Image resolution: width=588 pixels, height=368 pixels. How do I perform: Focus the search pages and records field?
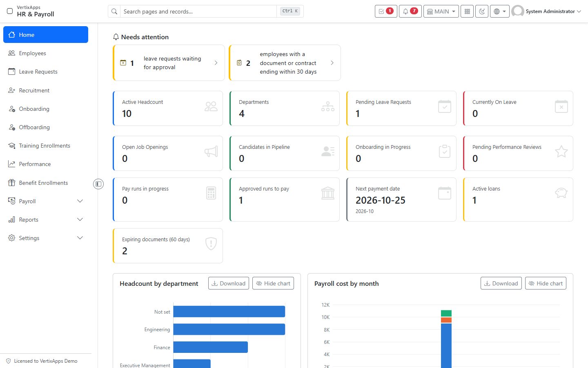(198, 11)
